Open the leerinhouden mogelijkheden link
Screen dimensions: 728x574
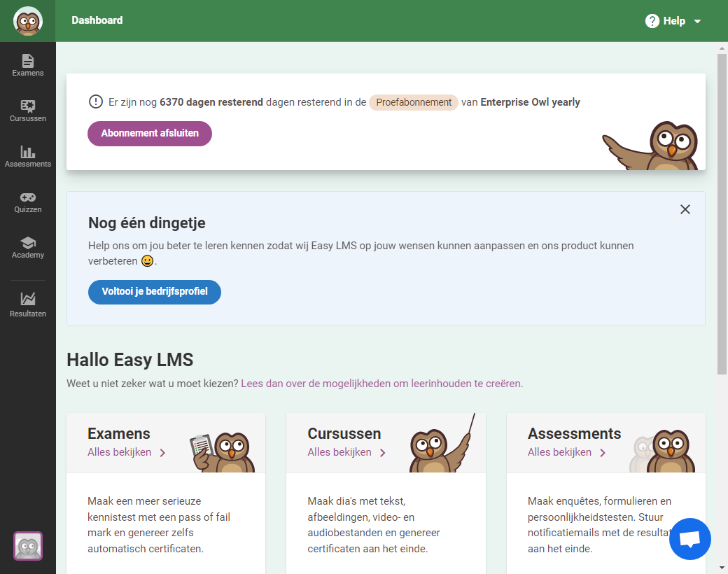pyautogui.click(x=381, y=384)
